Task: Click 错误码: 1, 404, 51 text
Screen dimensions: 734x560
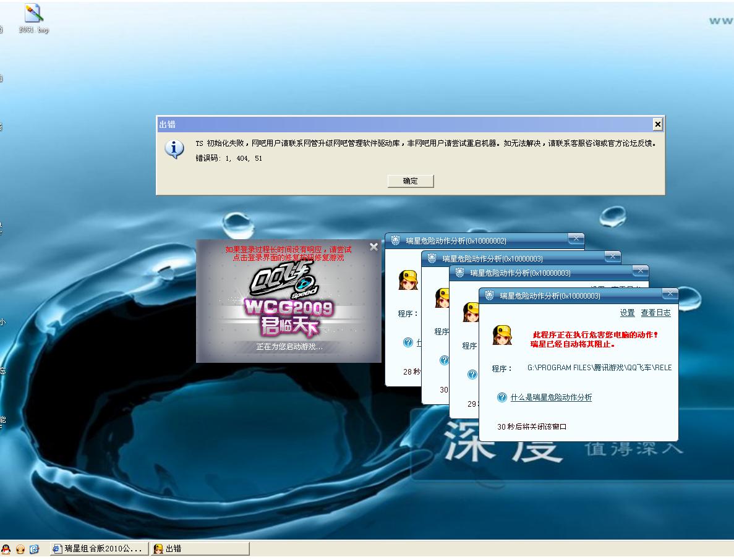Action: 229,158
